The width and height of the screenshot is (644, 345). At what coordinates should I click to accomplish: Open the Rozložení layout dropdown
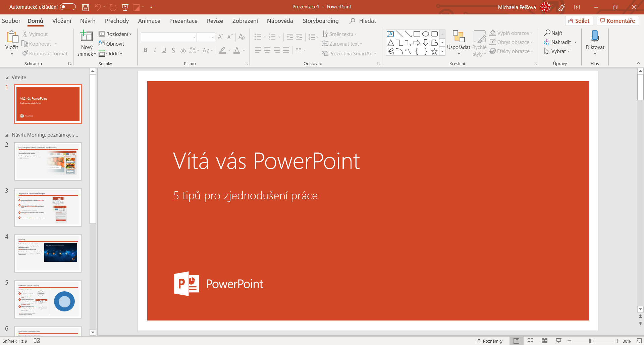pos(116,34)
